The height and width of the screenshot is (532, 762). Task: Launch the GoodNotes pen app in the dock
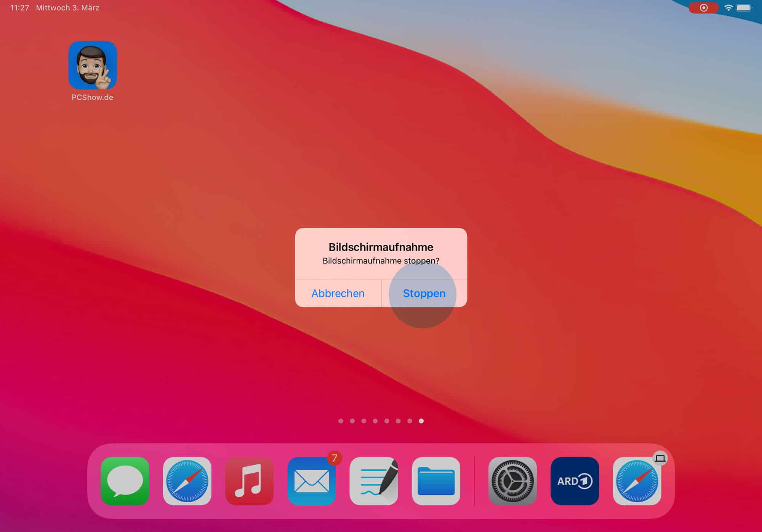(x=374, y=481)
